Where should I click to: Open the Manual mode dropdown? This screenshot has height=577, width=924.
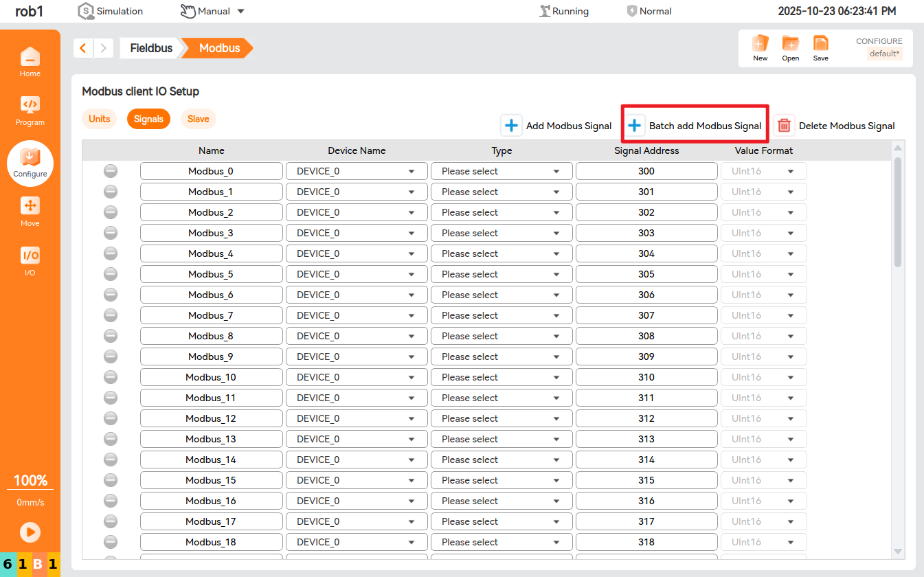point(212,11)
